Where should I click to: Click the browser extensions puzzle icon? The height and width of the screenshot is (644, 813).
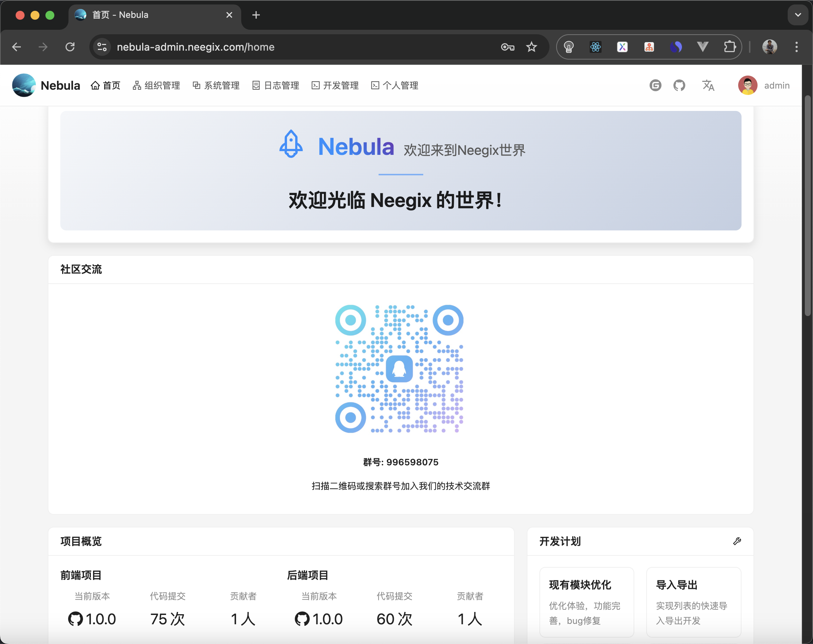pyautogui.click(x=730, y=47)
